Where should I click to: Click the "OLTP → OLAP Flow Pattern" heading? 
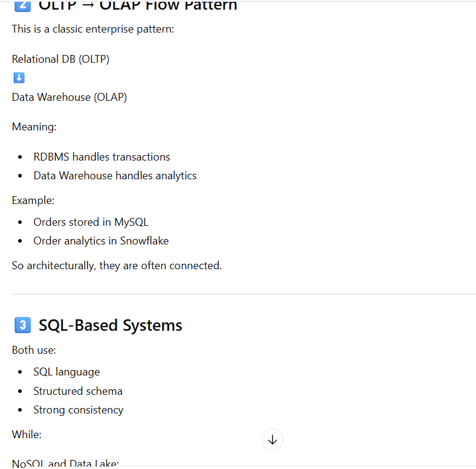point(138,5)
